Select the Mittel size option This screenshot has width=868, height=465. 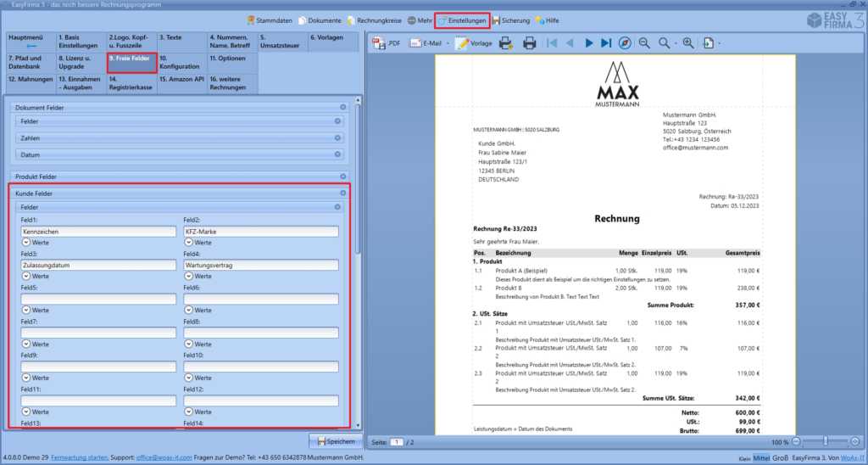coord(761,457)
